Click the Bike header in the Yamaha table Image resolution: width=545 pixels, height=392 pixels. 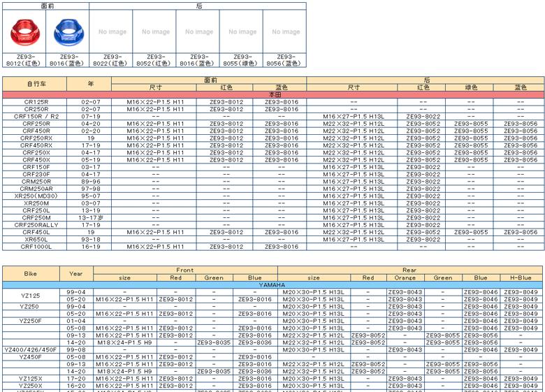[31, 273]
